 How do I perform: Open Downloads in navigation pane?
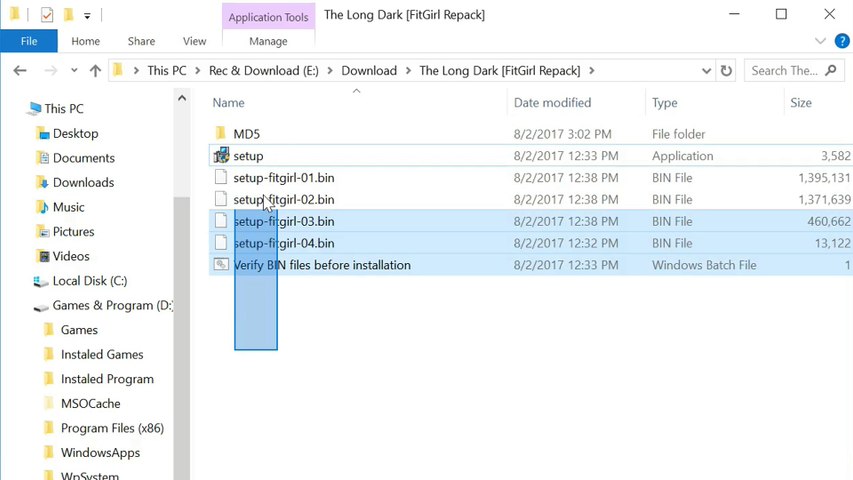83,182
